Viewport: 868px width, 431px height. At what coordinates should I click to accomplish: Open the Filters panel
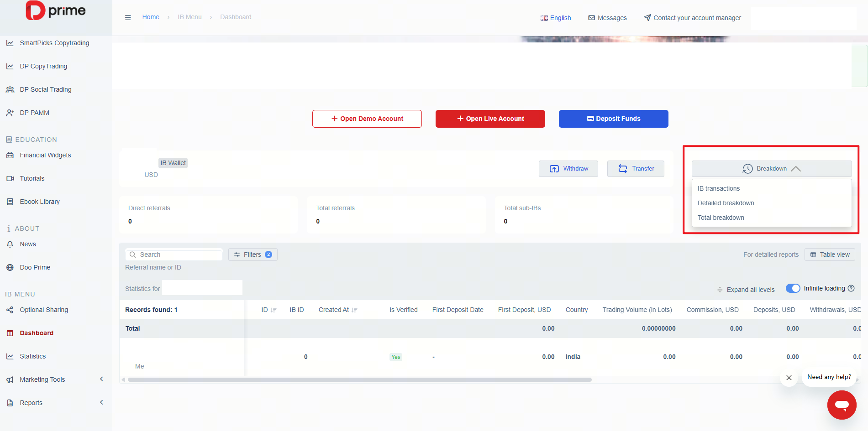(253, 254)
